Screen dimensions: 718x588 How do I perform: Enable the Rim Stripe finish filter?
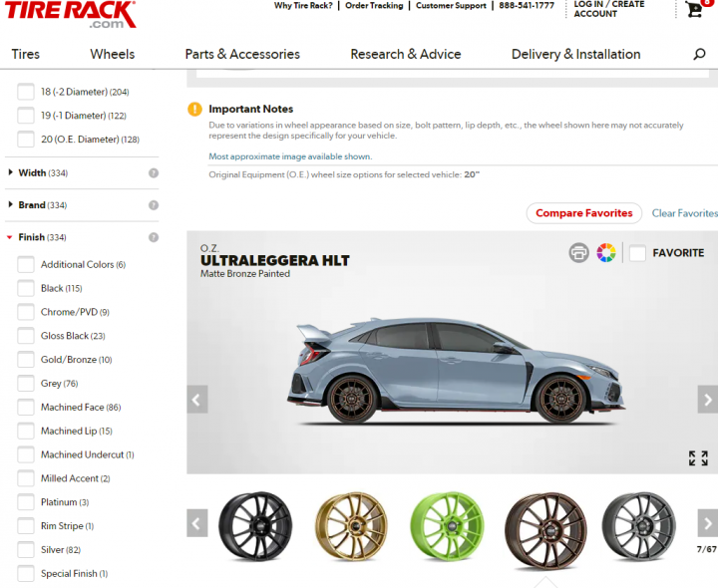[26, 526]
